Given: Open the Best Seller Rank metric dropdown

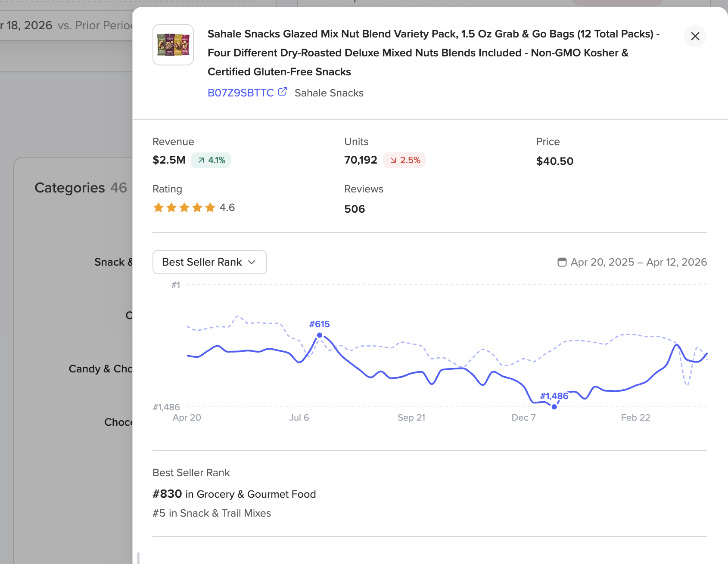Looking at the screenshot, I should (x=210, y=262).
